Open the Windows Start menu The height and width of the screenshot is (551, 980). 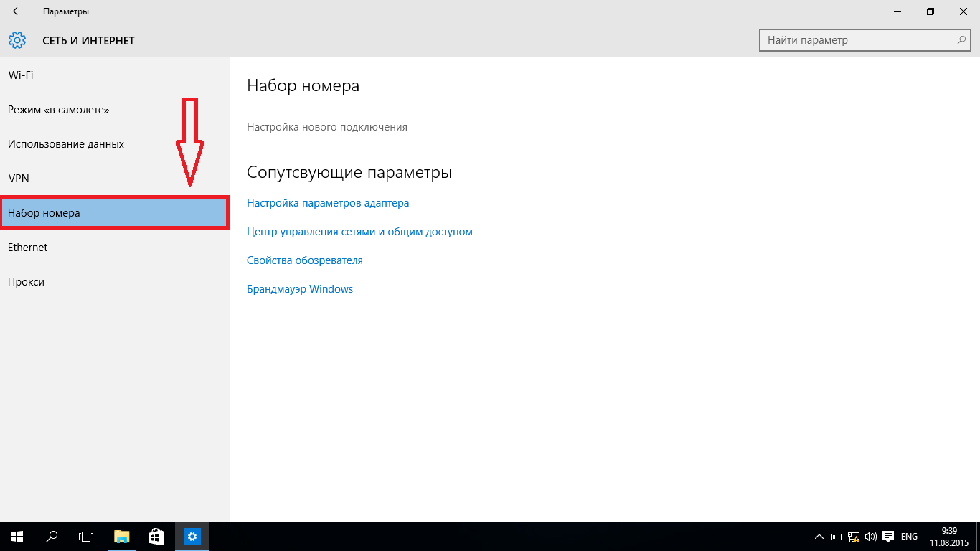pyautogui.click(x=17, y=537)
